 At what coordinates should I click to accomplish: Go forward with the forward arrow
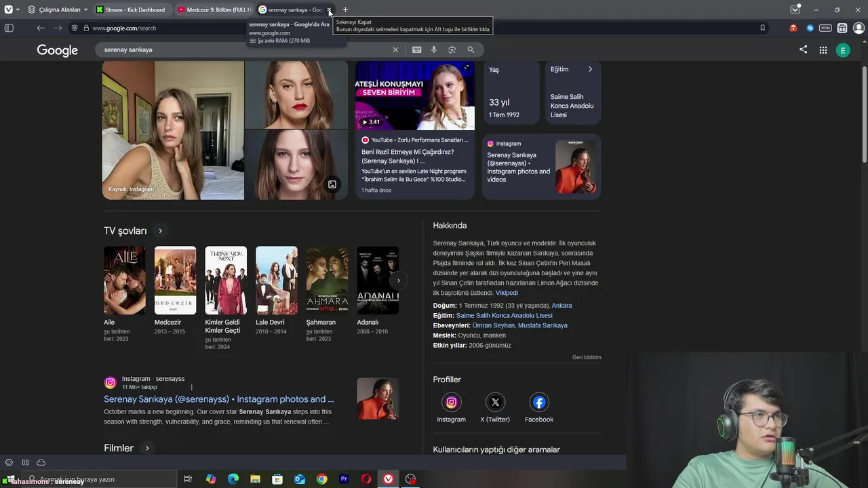(x=58, y=28)
